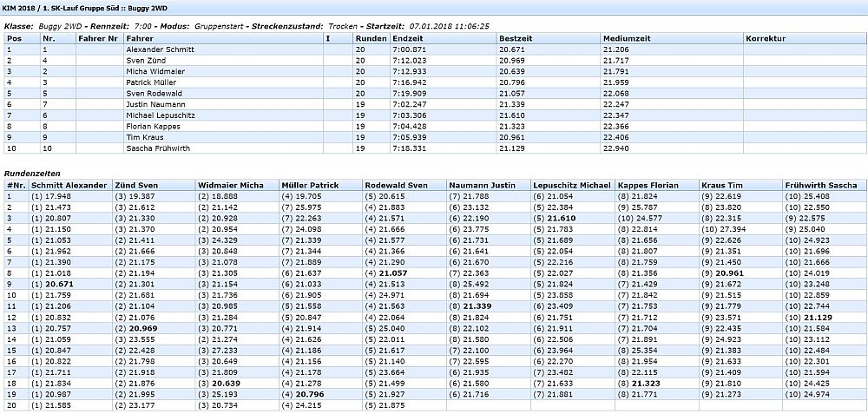Click driver name Sascha Frühwirth in results
The height and width of the screenshot is (414, 868).
160,148
